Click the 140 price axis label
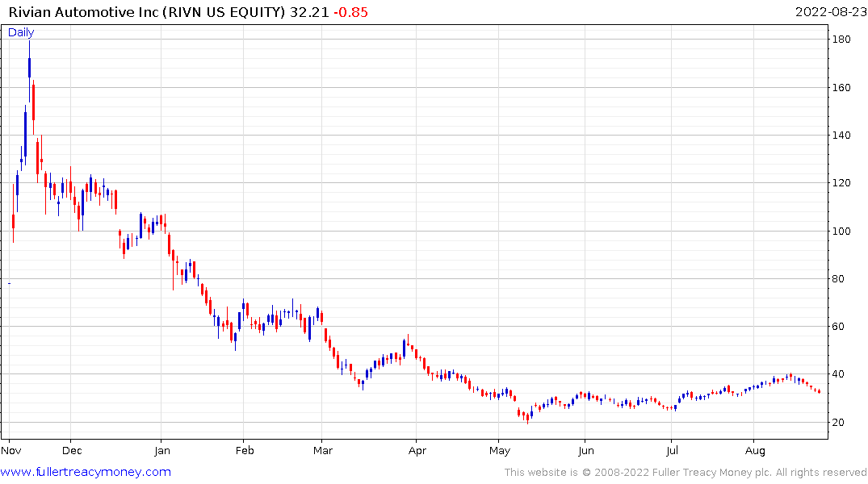This screenshot has height=484, width=868. pos(841,135)
